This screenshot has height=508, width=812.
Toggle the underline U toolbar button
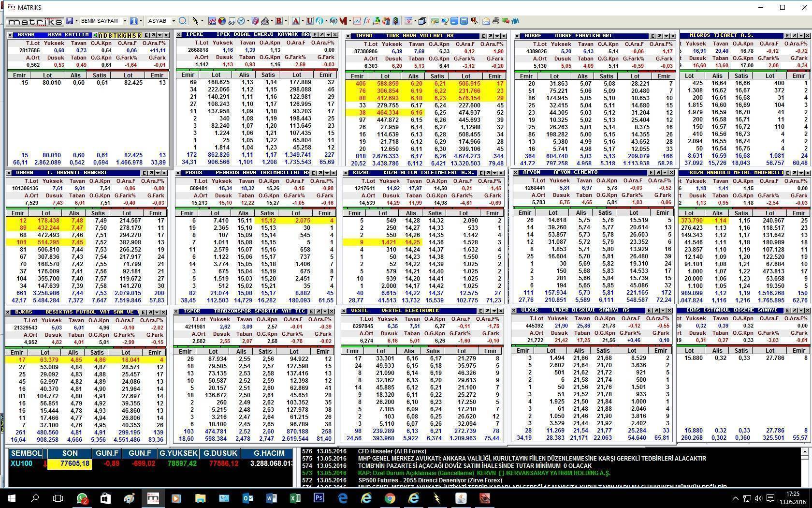(309, 21)
